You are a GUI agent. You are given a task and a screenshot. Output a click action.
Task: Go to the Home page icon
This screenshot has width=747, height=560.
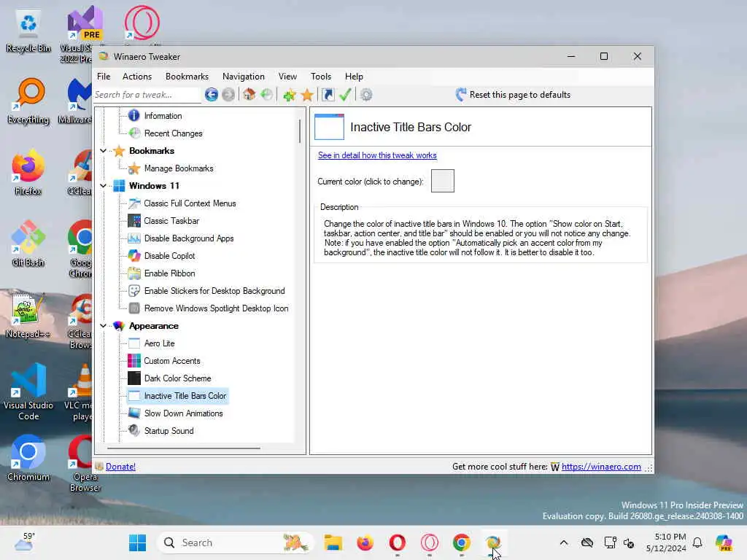point(249,95)
